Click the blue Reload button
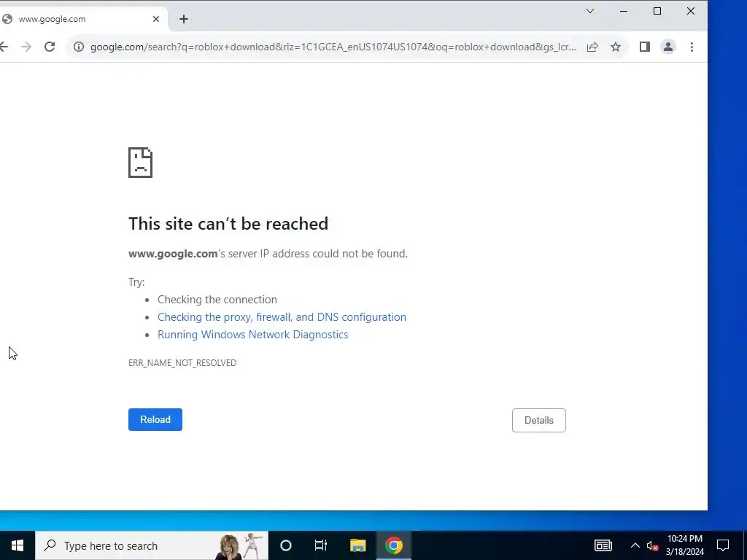The height and width of the screenshot is (560, 747). 155,419
